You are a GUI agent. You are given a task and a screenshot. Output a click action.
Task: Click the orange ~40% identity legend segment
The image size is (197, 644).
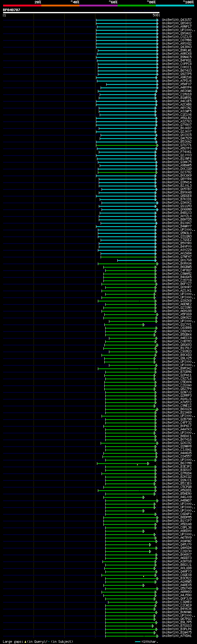pos(60,6)
